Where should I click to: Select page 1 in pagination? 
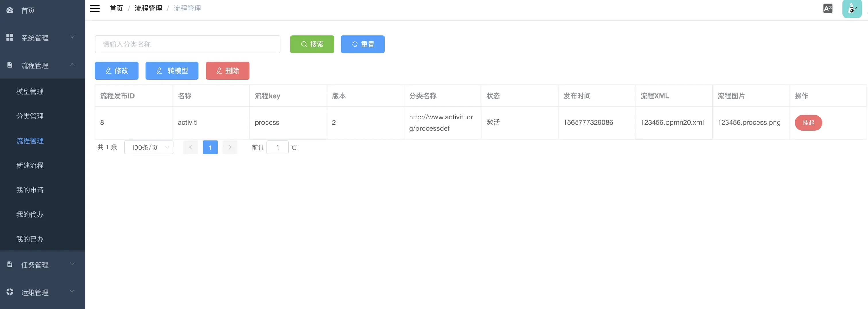(x=210, y=147)
